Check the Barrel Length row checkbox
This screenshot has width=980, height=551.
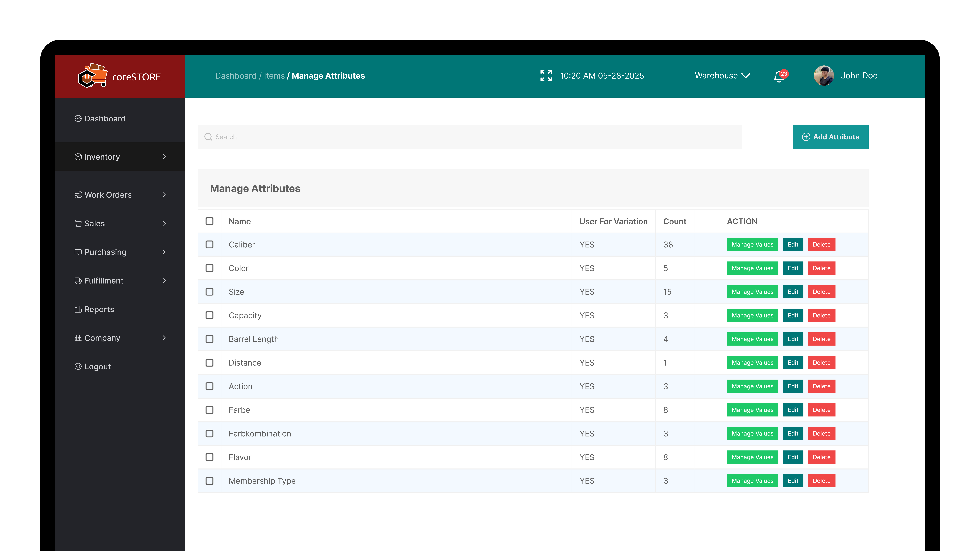coord(210,339)
